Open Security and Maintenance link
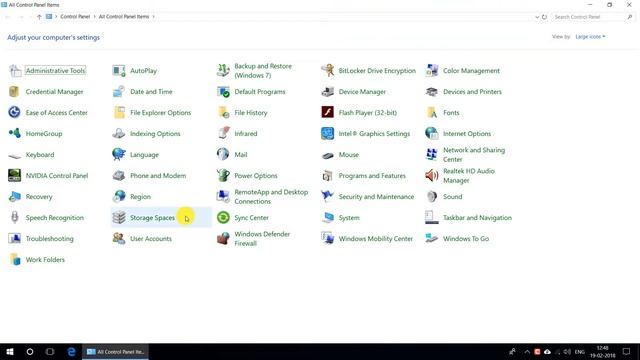The width and height of the screenshot is (640, 360). (376, 197)
